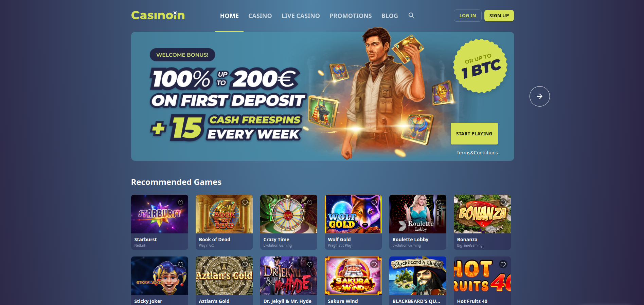This screenshot has width=644, height=305.
Task: Open the Aztlan's Gold game thumbnail
Action: pyautogui.click(x=224, y=276)
